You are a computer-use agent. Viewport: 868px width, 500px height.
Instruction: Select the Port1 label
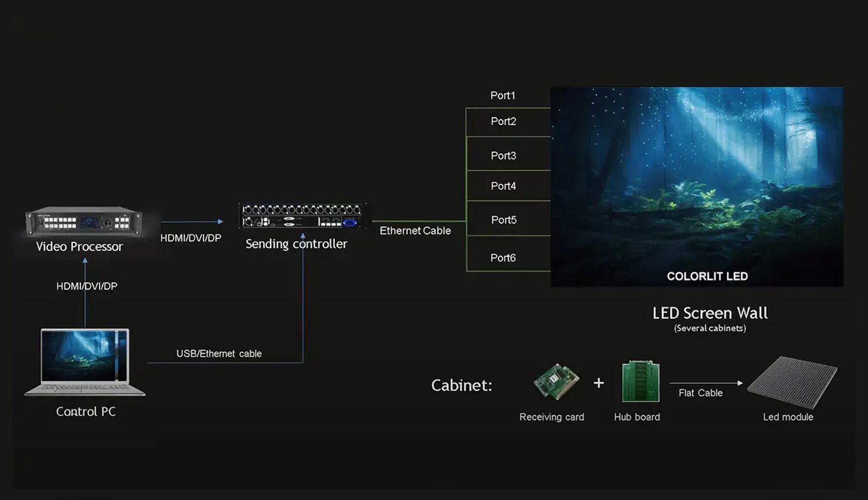(x=502, y=95)
